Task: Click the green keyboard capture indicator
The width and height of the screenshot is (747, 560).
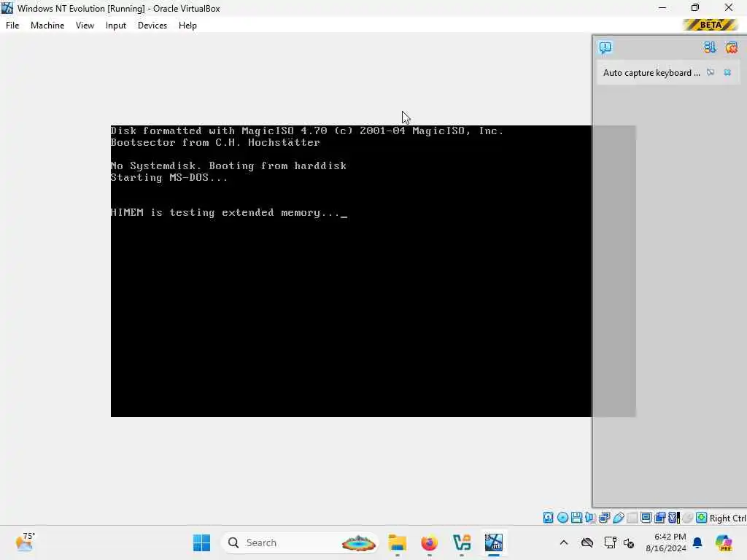Action: [701, 518]
